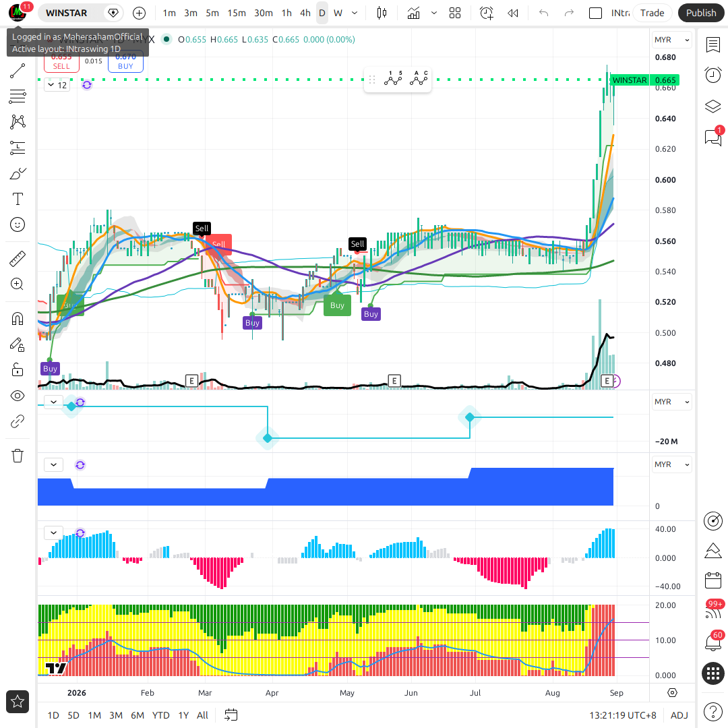Open the candlestick chart type selector
728x728 pixels.
[382, 13]
